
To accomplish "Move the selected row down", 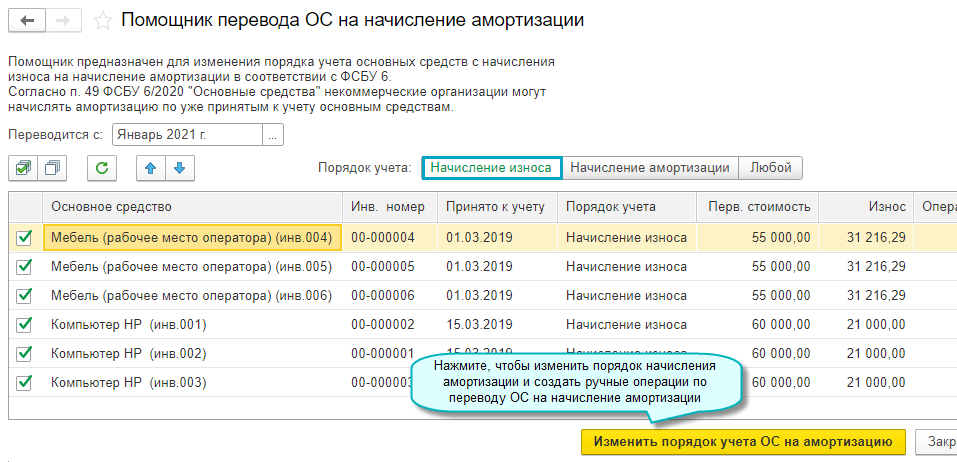I will (180, 168).
